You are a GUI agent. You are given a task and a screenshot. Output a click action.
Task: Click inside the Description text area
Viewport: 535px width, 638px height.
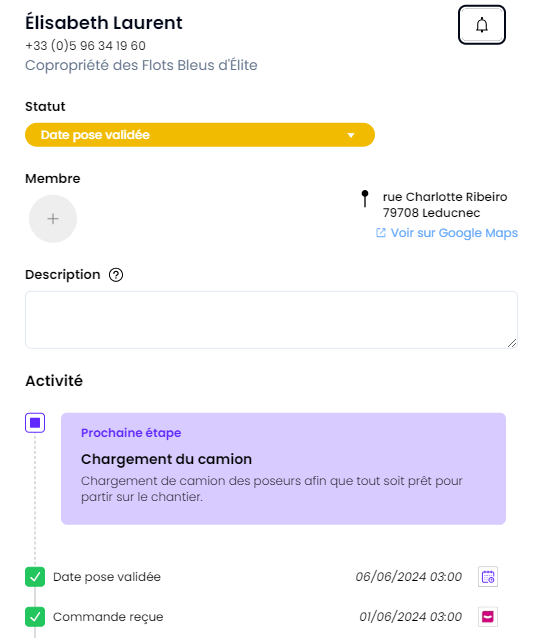click(271, 320)
